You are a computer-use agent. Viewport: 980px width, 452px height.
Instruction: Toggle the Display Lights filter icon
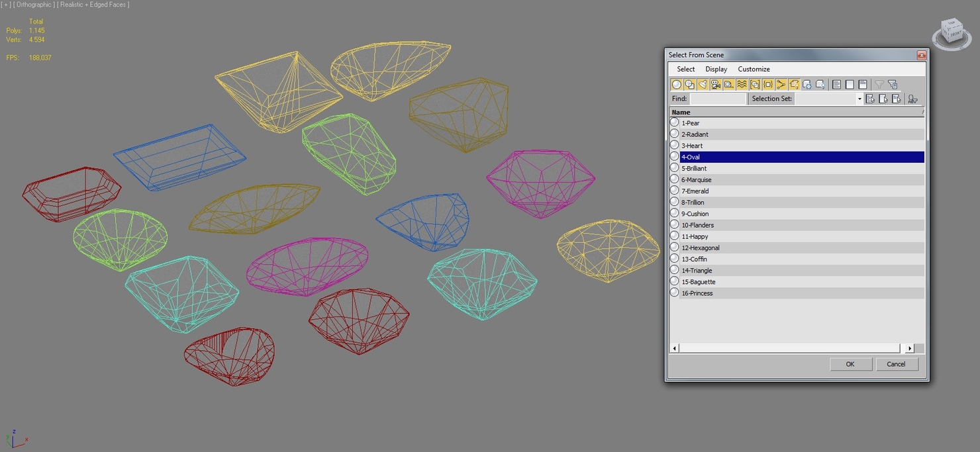(x=703, y=84)
